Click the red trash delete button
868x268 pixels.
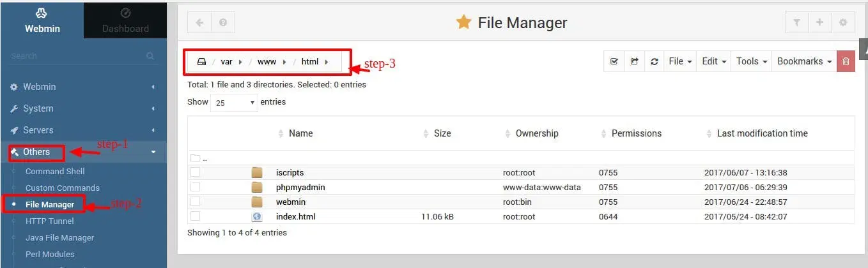[x=846, y=61]
